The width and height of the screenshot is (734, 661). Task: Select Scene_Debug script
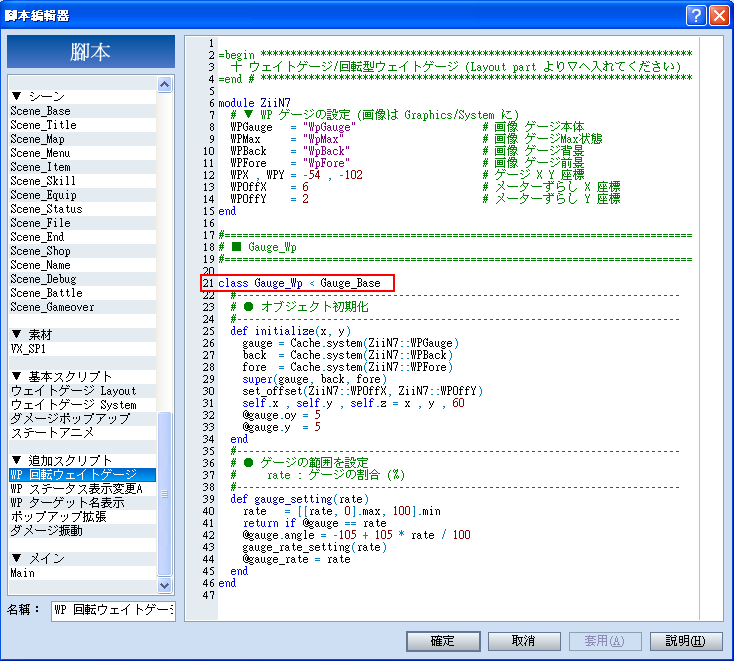click(82, 279)
